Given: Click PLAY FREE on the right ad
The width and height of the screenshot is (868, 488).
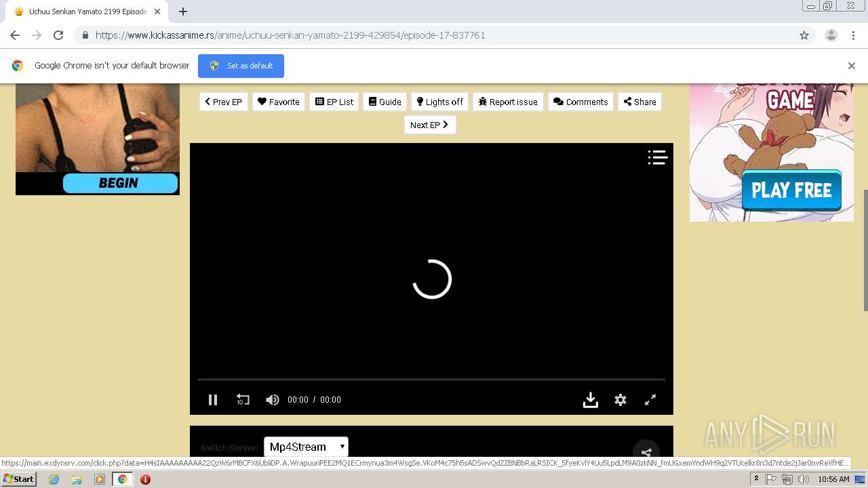Looking at the screenshot, I should [x=791, y=190].
